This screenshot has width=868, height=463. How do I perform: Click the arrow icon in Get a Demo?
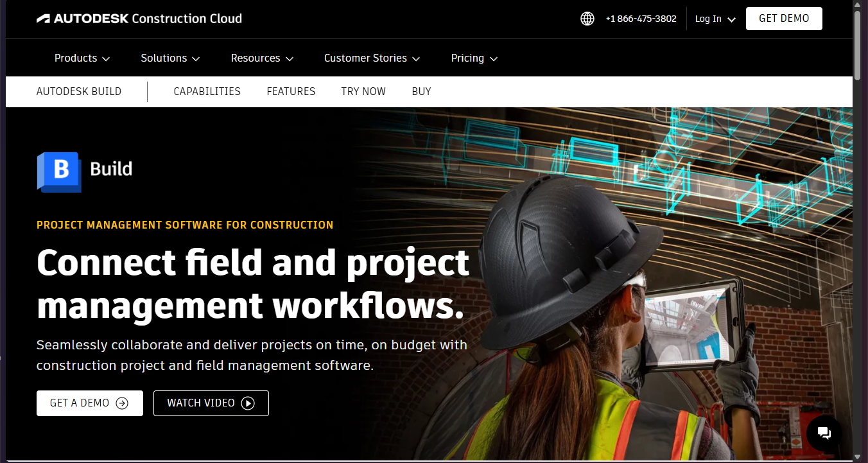(x=122, y=403)
